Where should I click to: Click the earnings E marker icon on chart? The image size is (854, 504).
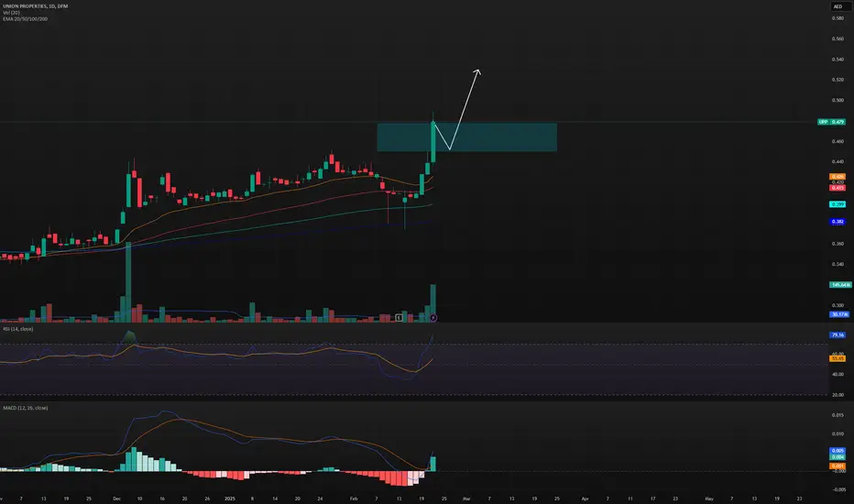click(x=400, y=318)
